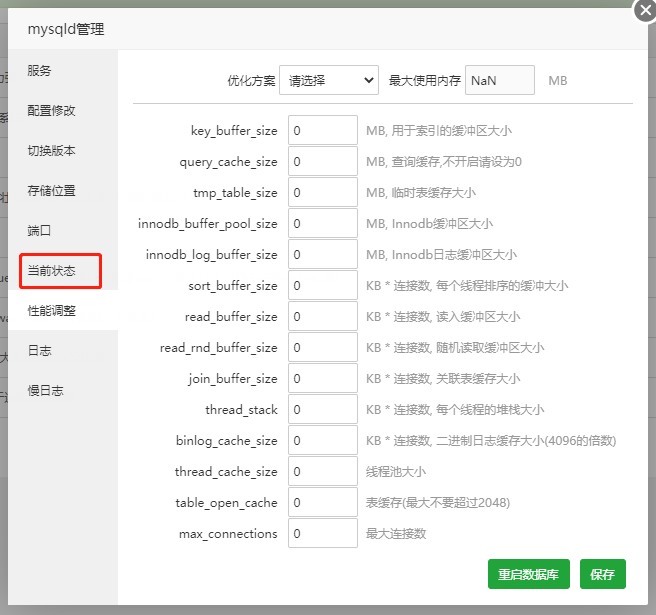Click the 用于索引的缓冲区大小 description
The width and height of the screenshot is (656, 615).
[439, 131]
